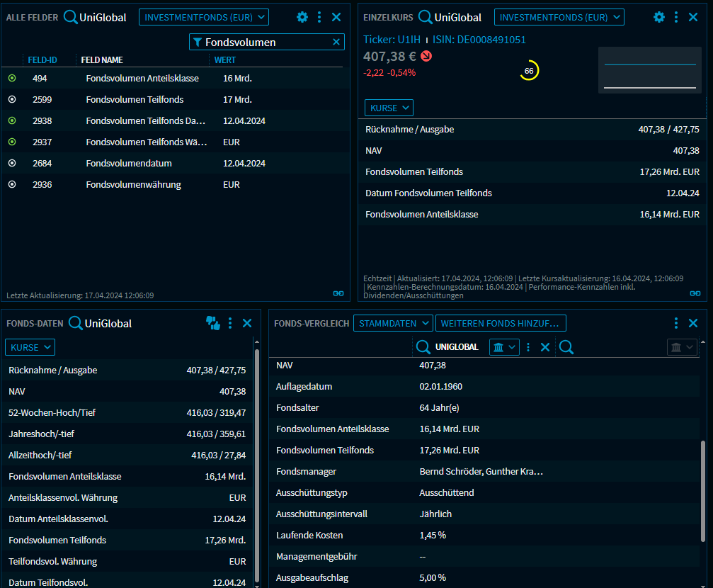Screen dimensions: 713x588
Task: Click the compare shapes icon in Fonds-Daten header
Action: point(213,323)
